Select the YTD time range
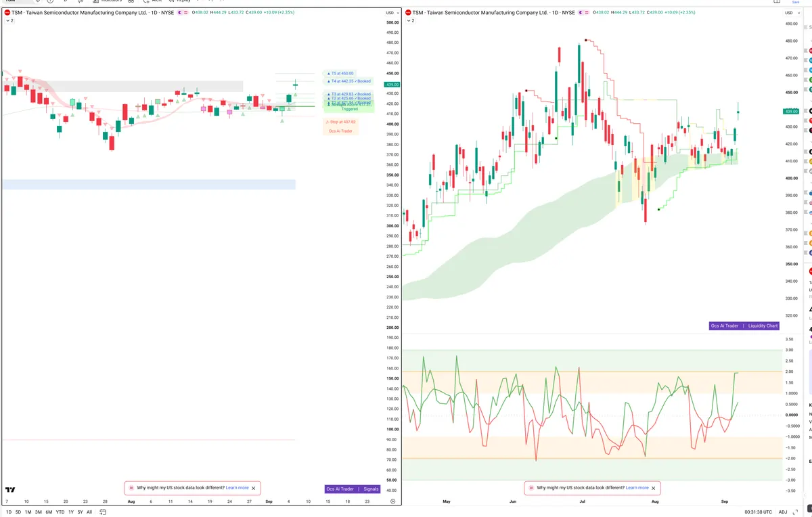The width and height of the screenshot is (812, 517). pyautogui.click(x=60, y=512)
